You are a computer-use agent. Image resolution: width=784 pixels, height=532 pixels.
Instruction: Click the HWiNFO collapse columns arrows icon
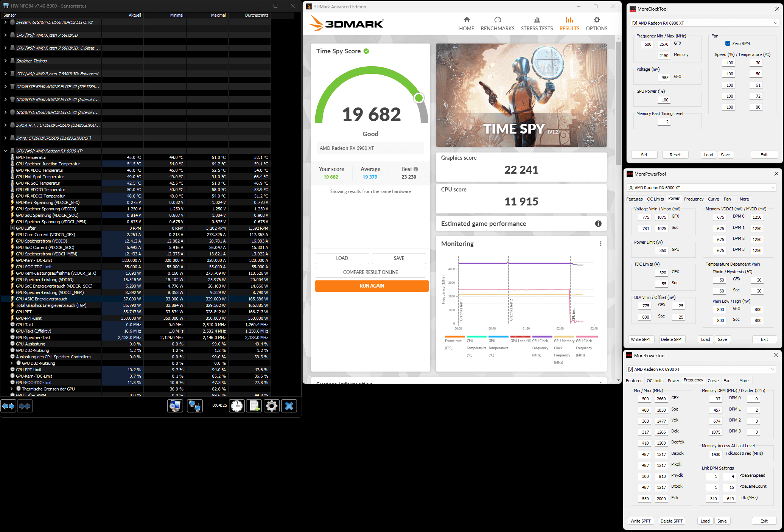click(x=25, y=406)
